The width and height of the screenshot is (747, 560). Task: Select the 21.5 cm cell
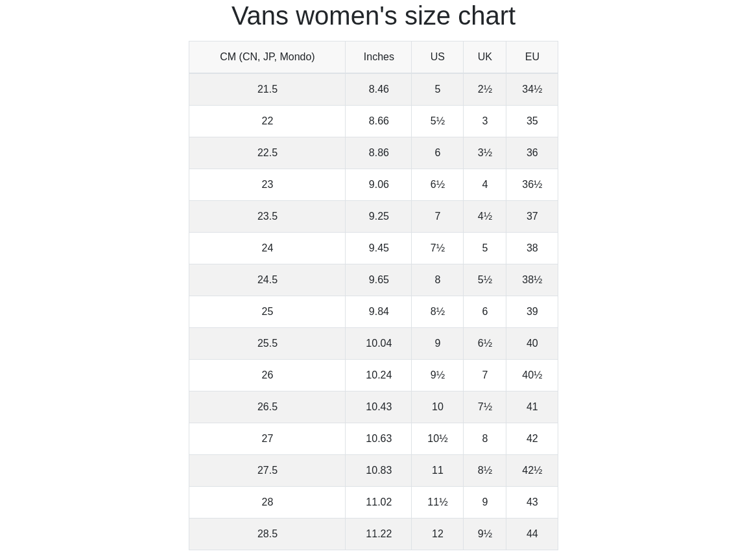[267, 89]
